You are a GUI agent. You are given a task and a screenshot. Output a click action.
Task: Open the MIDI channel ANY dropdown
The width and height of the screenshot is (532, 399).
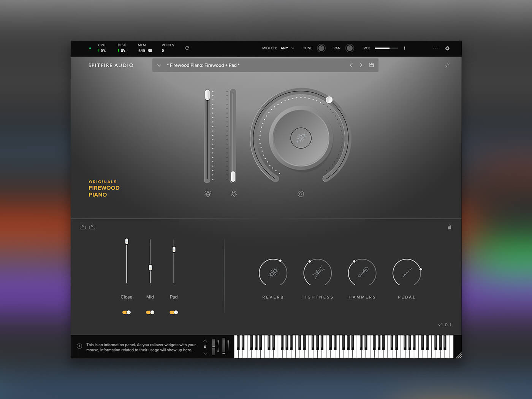287,48
